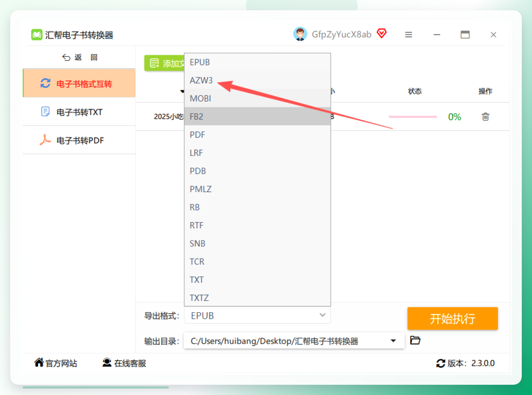Click the blue sync icon for format conversion
The height and width of the screenshot is (395, 532).
click(45, 83)
